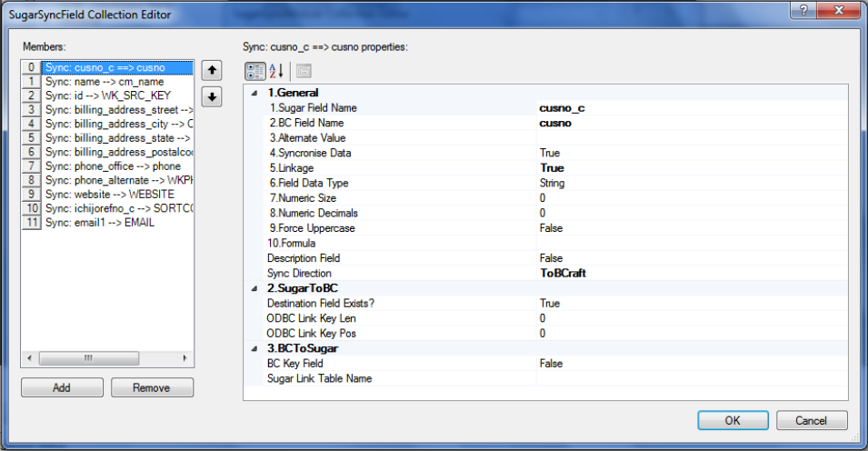Edit the BC Field Name value cusno
This screenshot has height=451, width=868.
692,123
